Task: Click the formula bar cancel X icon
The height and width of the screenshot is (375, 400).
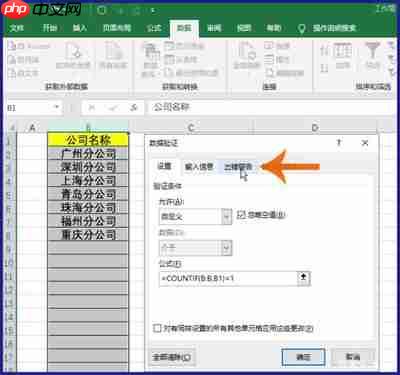Action: coord(92,107)
